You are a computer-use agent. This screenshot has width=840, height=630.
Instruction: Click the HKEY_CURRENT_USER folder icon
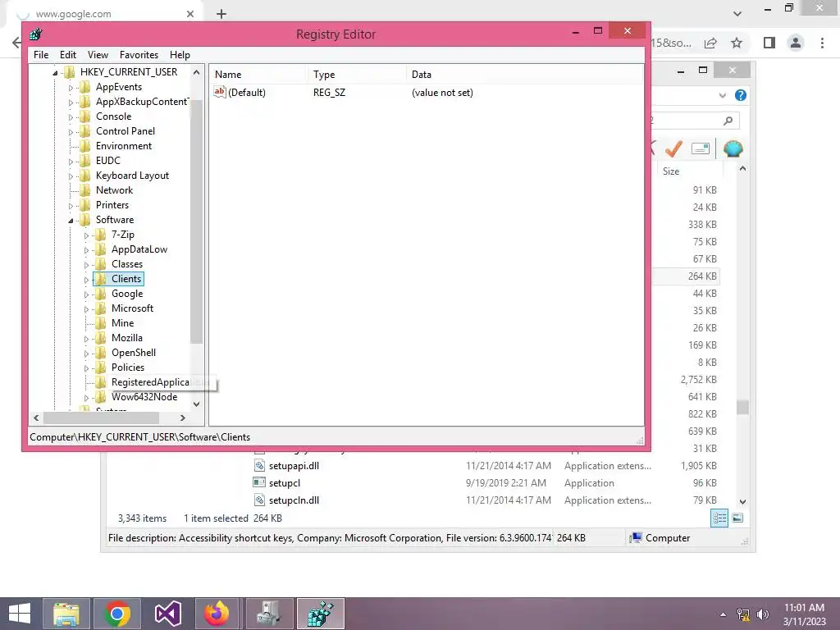tap(69, 72)
